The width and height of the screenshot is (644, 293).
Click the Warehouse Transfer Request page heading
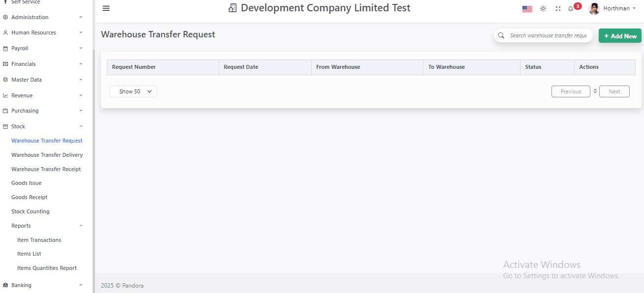tap(158, 34)
